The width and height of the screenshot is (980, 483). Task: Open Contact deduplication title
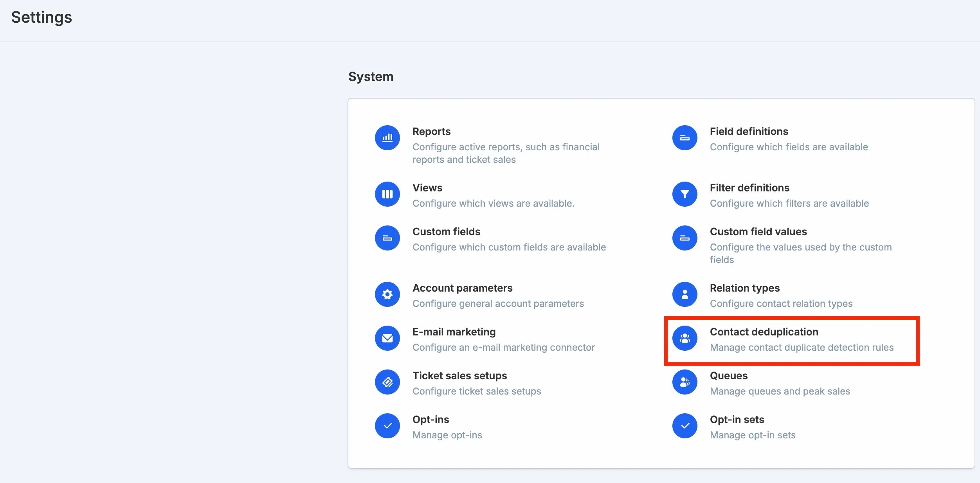click(764, 332)
